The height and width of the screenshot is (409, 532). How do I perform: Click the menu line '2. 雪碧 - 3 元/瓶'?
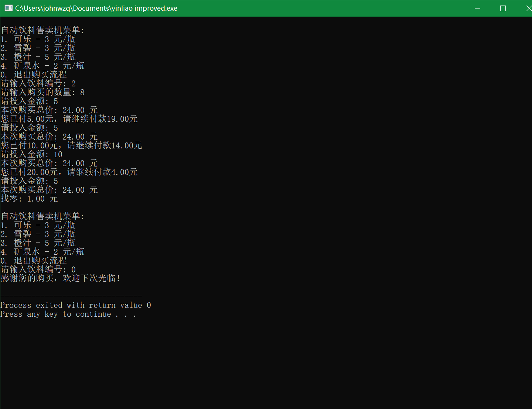click(38, 48)
